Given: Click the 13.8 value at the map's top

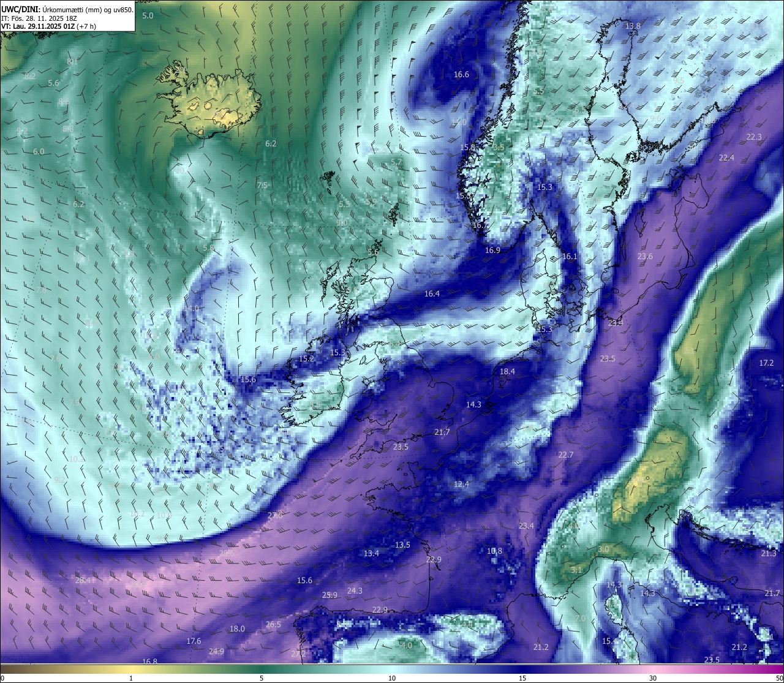Looking at the screenshot, I should (x=633, y=26).
